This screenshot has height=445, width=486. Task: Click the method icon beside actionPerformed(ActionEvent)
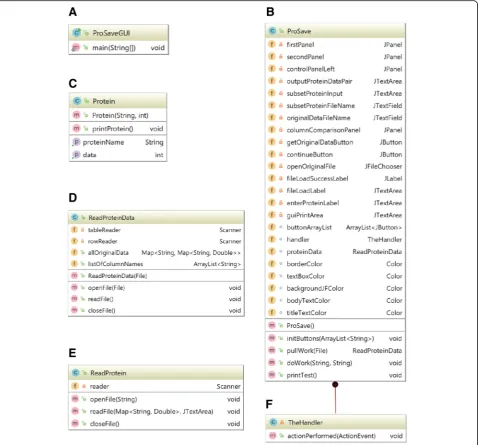(x=273, y=436)
